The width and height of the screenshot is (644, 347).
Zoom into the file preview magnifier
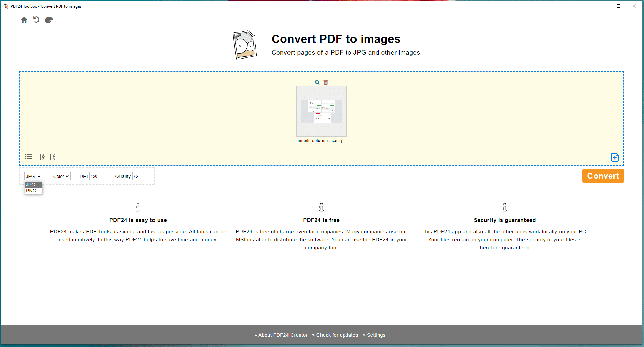pos(317,82)
